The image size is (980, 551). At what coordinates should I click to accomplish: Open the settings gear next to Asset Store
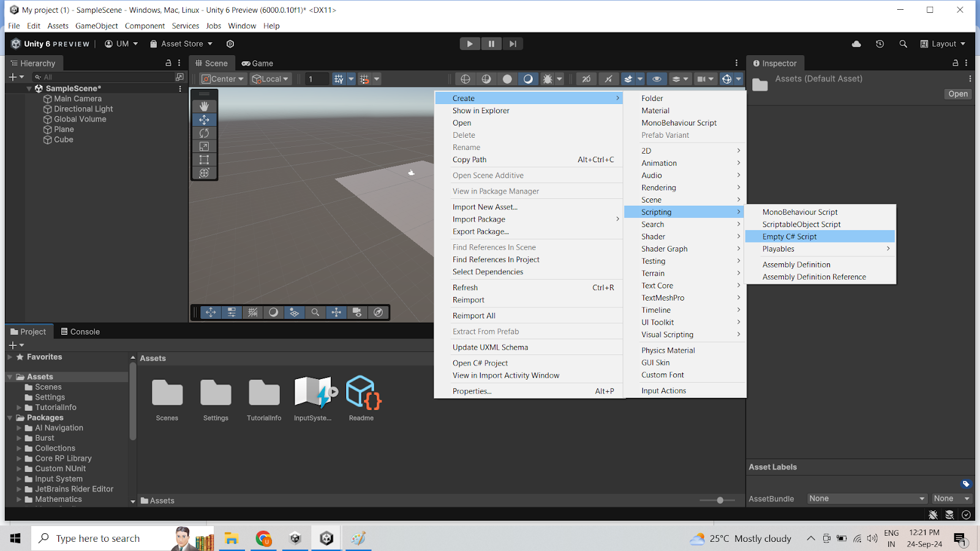point(230,44)
